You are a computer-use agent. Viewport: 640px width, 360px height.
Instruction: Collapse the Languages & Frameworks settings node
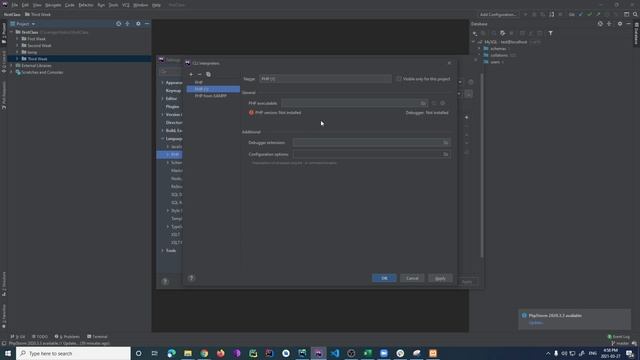pos(162,139)
